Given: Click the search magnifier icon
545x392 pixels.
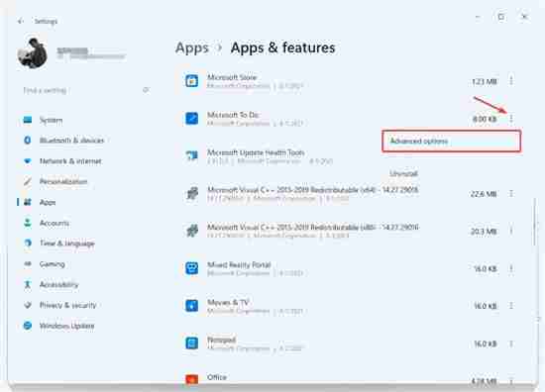Looking at the screenshot, I should point(146,90).
